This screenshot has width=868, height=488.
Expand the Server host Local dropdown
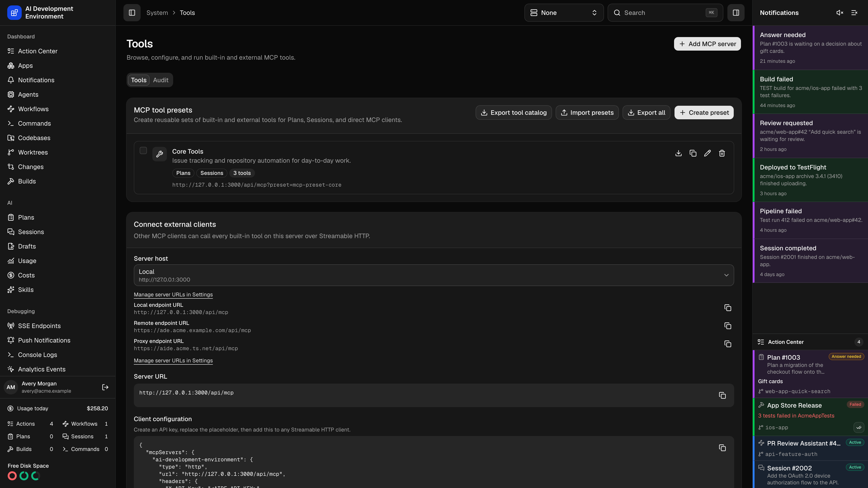434,275
